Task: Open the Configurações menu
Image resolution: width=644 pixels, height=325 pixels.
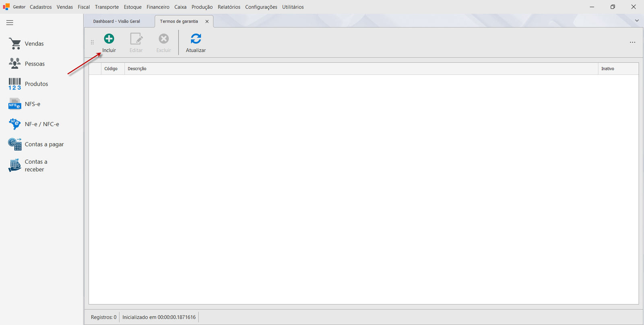Action: pyautogui.click(x=261, y=7)
